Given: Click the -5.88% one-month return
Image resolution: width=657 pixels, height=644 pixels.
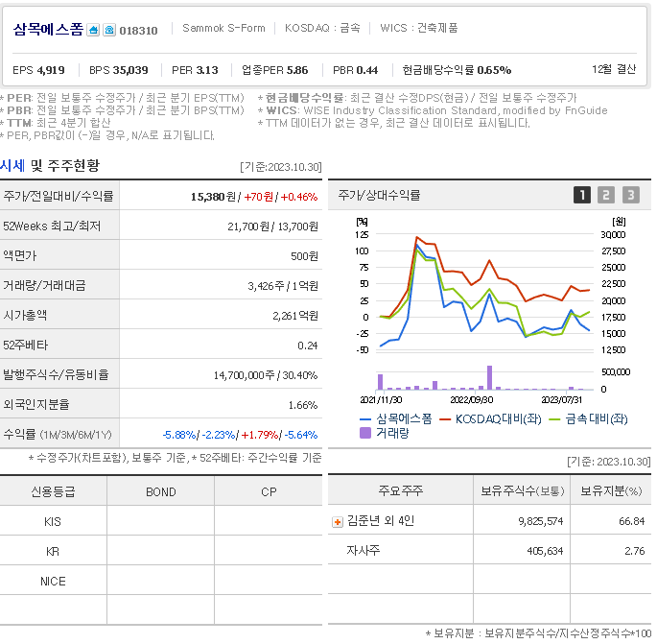Looking at the screenshot, I should (x=179, y=435).
